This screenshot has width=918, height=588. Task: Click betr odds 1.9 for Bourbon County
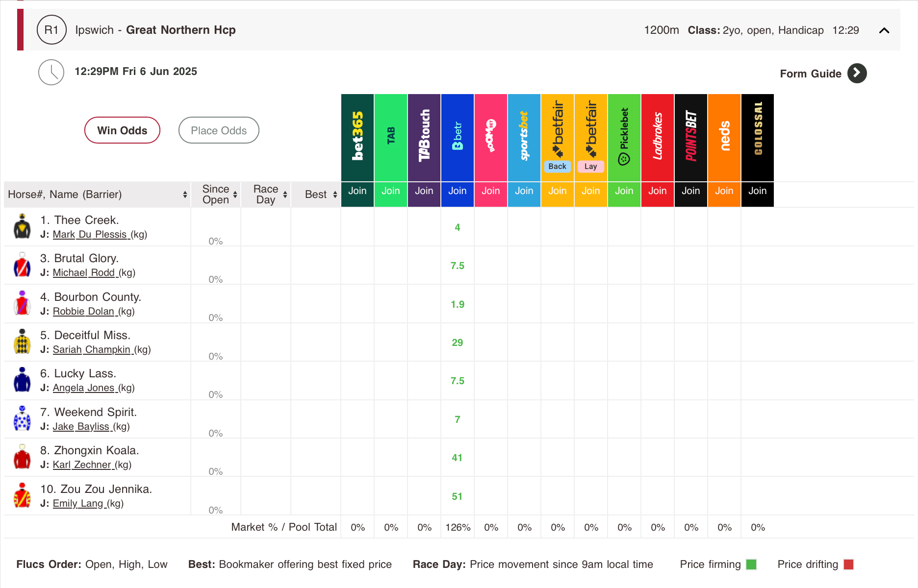458,304
